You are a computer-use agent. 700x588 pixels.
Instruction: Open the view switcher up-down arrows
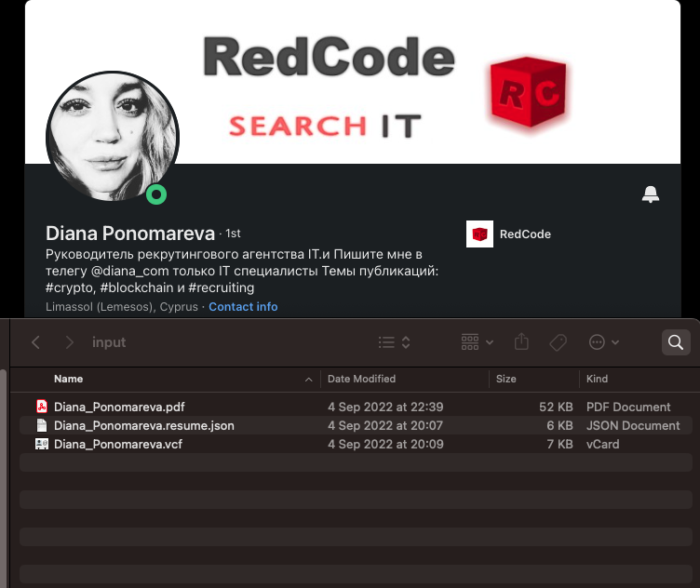tap(406, 342)
